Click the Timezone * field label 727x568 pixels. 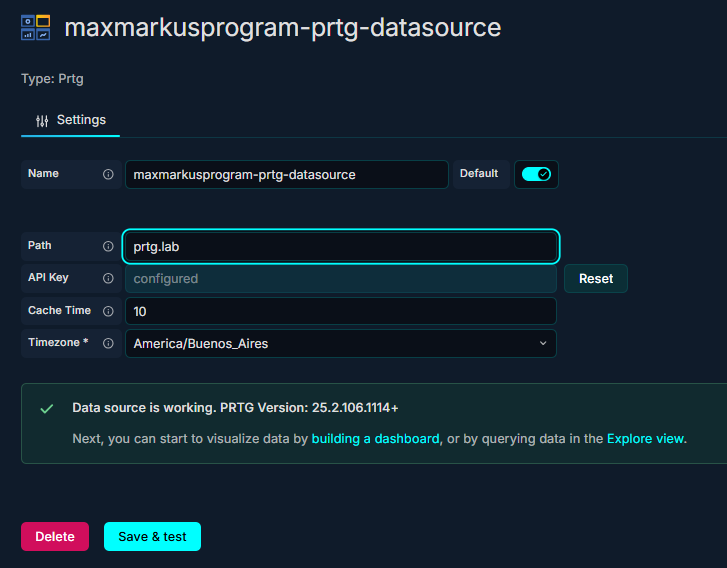coord(58,343)
